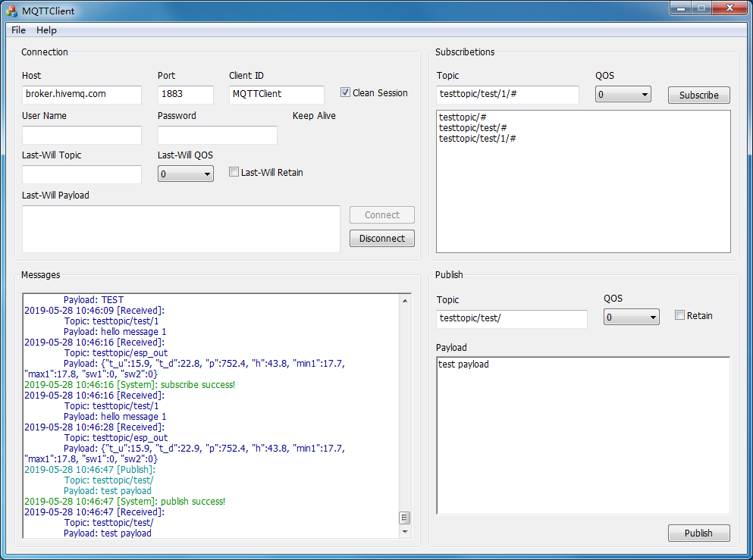
Task: Click the Publish button
Action: pyautogui.click(x=699, y=533)
